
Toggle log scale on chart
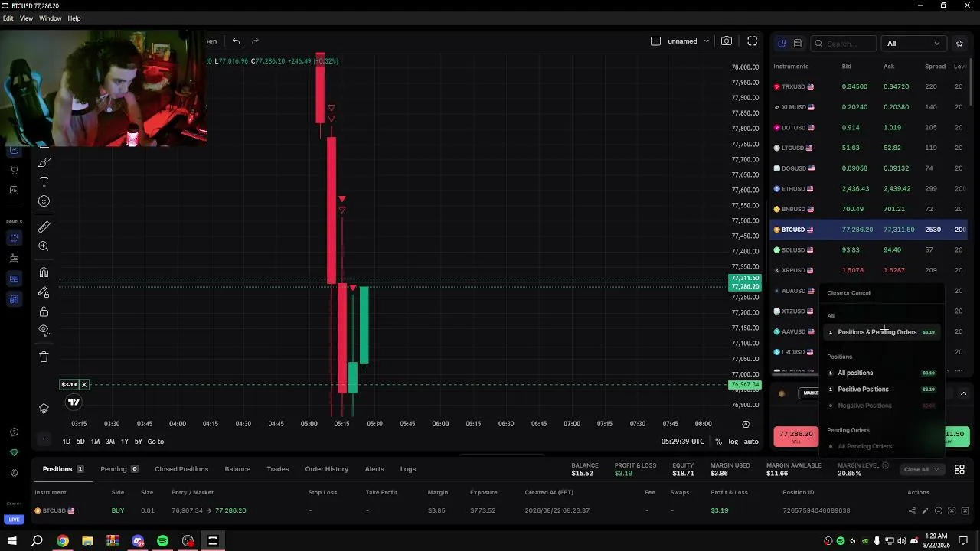point(733,442)
